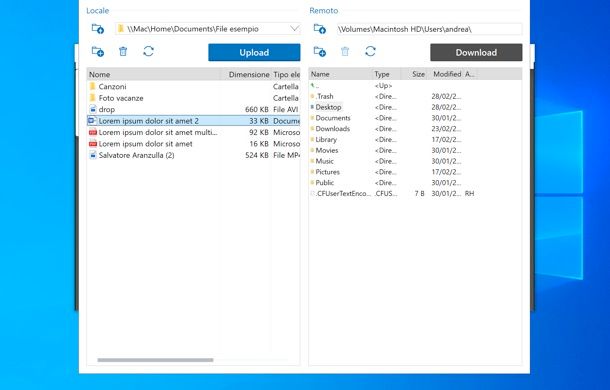Image resolution: width=610 pixels, height=390 pixels.
Task: Select the Canzoni folder row
Action: click(x=193, y=86)
